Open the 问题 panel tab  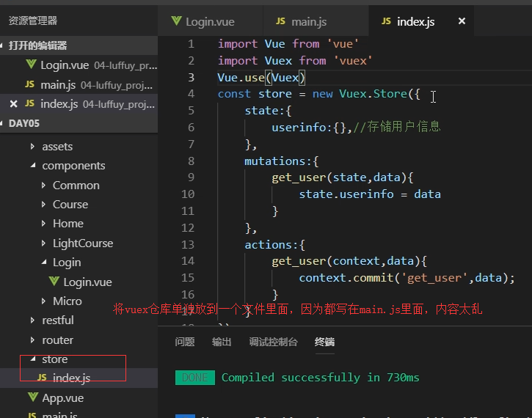coord(185,342)
